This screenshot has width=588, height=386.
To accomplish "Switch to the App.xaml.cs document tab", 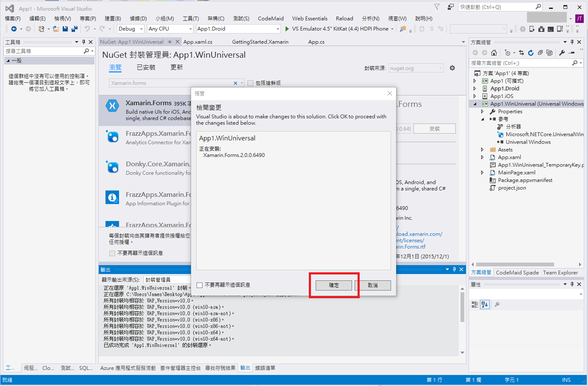I will 198,42.
